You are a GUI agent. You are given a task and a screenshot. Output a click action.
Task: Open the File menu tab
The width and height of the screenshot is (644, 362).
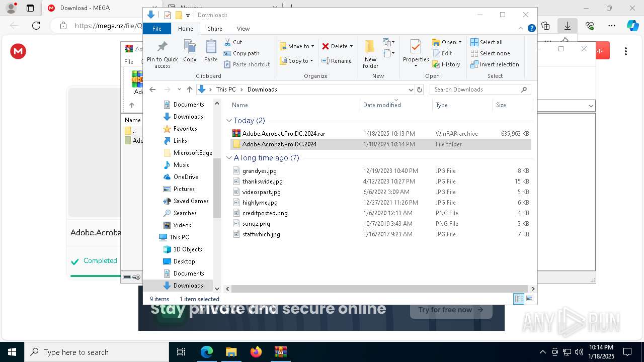pyautogui.click(x=157, y=29)
